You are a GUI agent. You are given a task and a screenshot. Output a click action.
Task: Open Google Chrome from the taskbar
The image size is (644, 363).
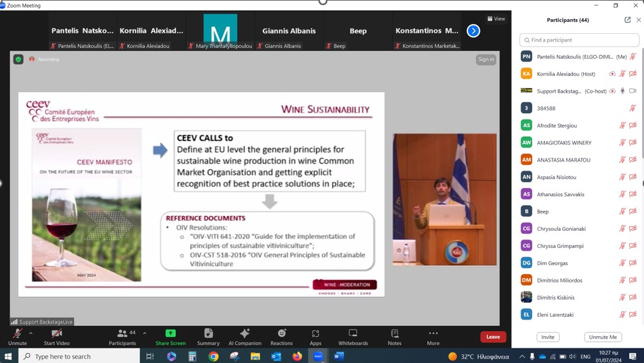[213, 356]
